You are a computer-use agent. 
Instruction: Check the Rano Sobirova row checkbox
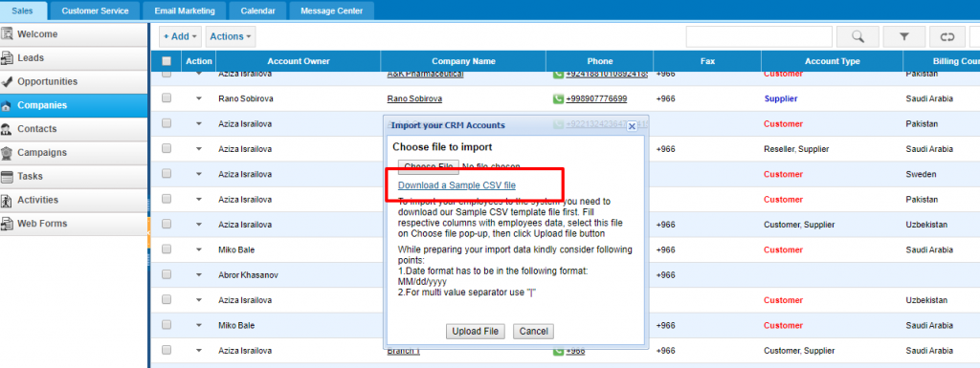(167, 97)
